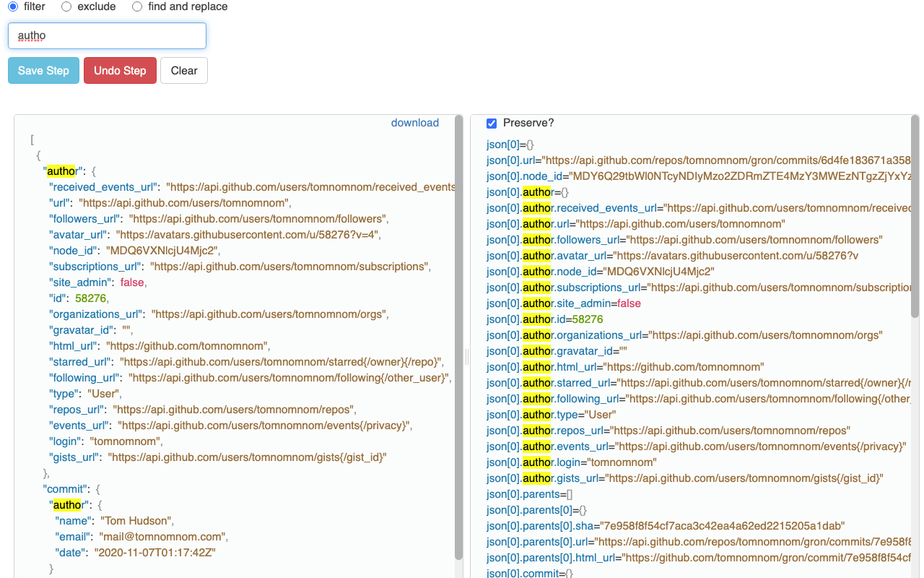This screenshot has height=578, width=924.
Task: Click the "repos_url" key in JSON pane
Action: pyautogui.click(x=78, y=410)
